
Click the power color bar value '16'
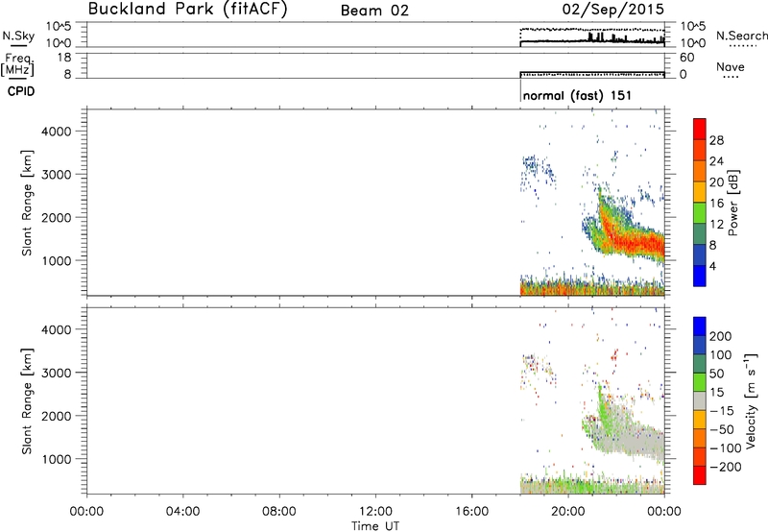point(716,204)
